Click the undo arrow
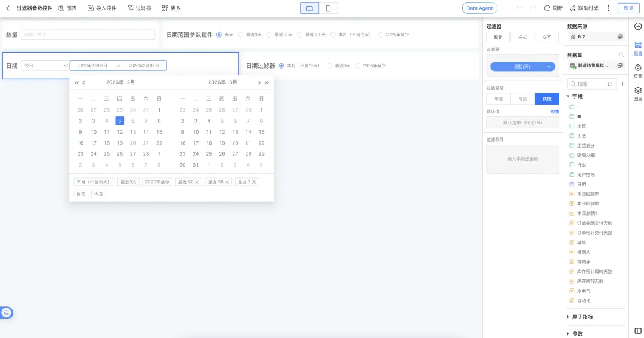 pyautogui.click(x=519, y=8)
